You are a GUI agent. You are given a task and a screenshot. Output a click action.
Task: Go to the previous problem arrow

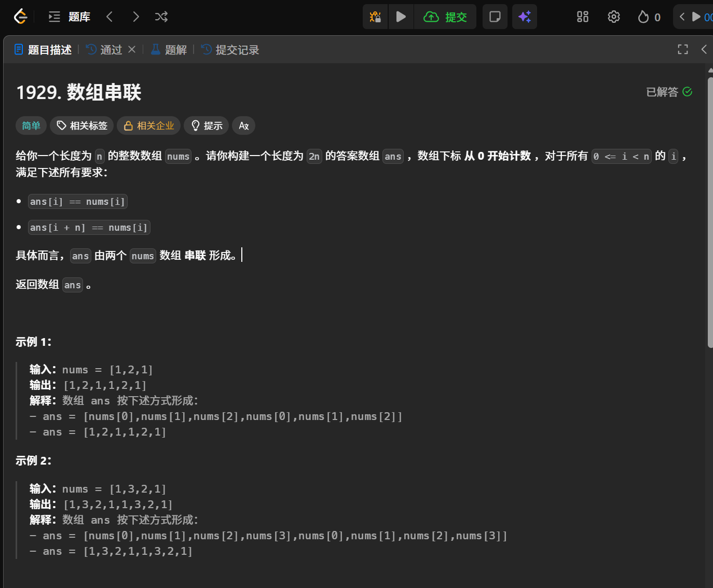(109, 17)
